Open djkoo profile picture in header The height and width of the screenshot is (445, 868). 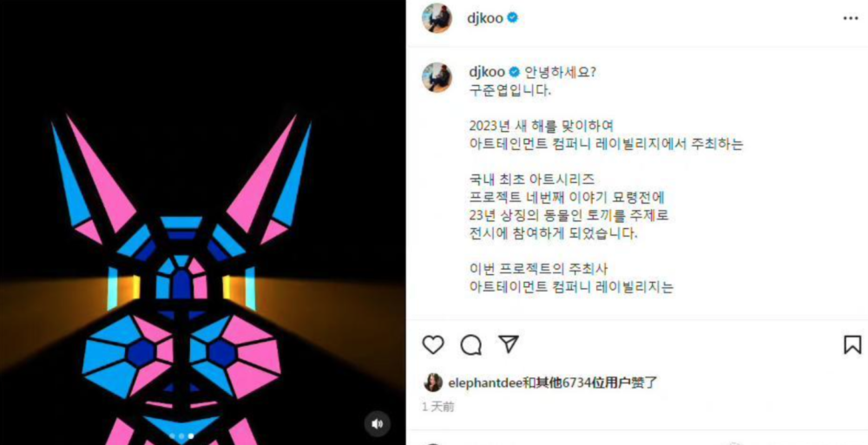[437, 18]
